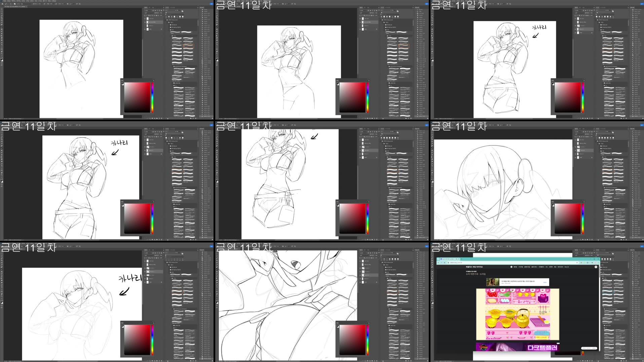Select the Brush tool in the left toolbar
Image resolution: width=644 pixels, height=362 pixels.
coord(2,27)
